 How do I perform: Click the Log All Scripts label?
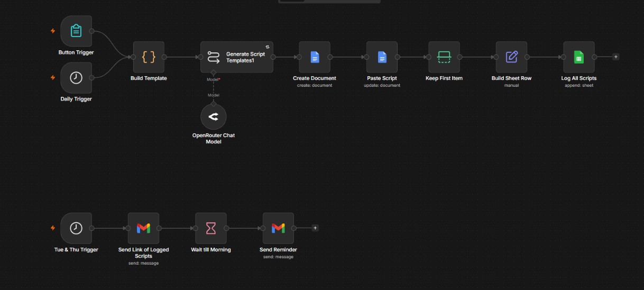tap(579, 78)
